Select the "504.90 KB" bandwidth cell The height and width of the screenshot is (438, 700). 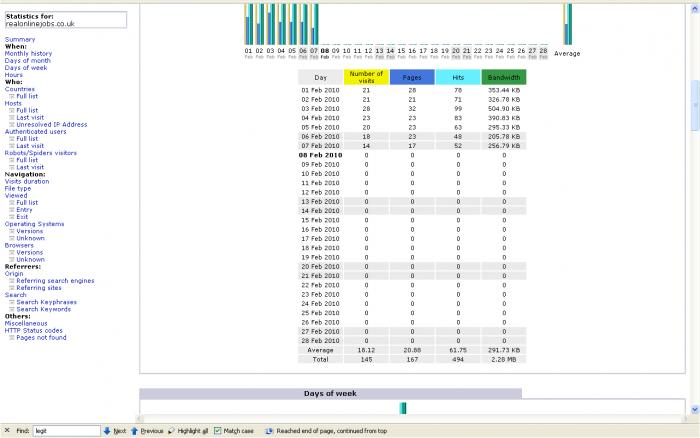pyautogui.click(x=504, y=108)
